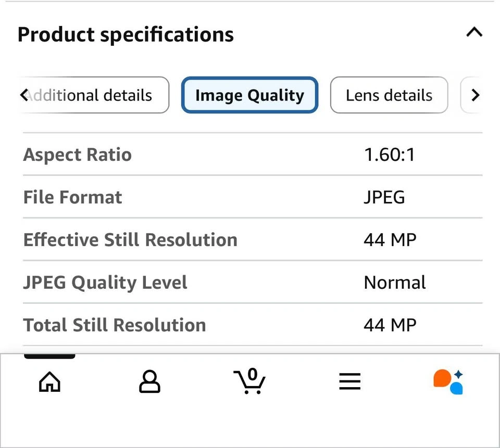Launch the Rufus AI chat assistant icon
The width and height of the screenshot is (500, 448).
(x=448, y=382)
